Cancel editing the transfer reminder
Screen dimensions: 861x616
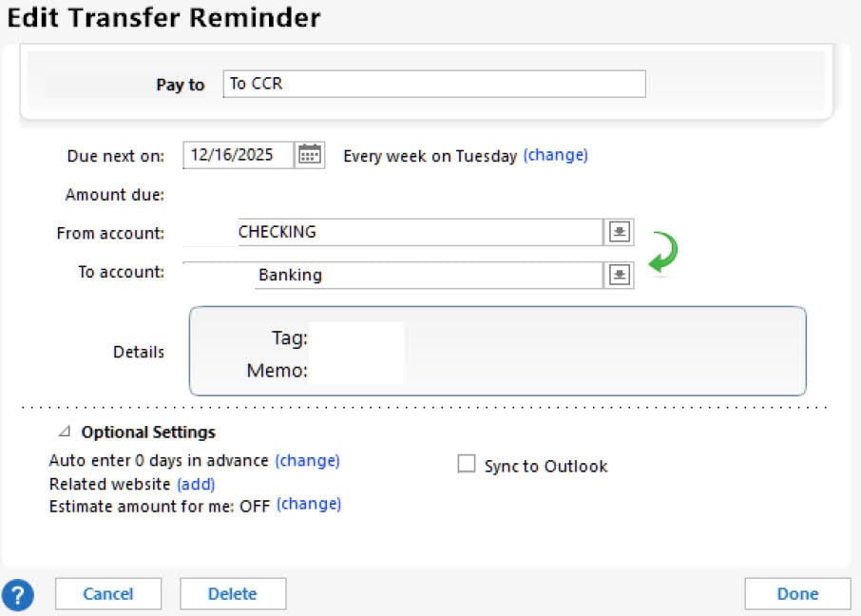click(107, 593)
